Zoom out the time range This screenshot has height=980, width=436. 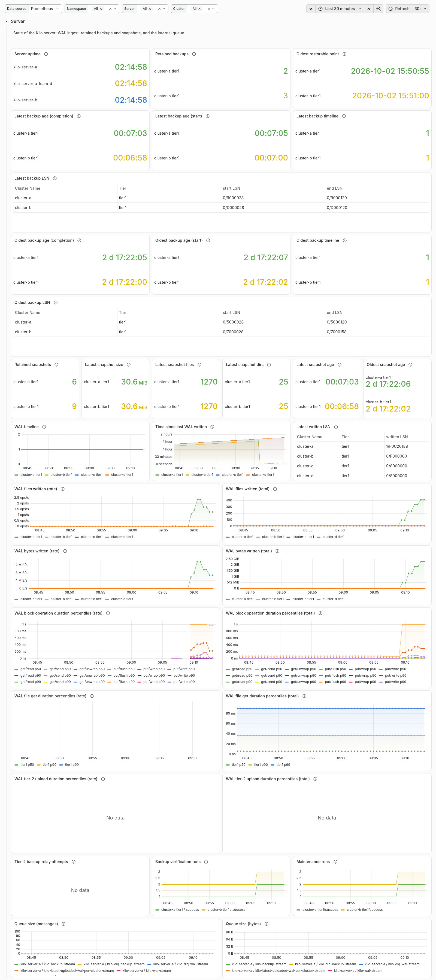379,9
